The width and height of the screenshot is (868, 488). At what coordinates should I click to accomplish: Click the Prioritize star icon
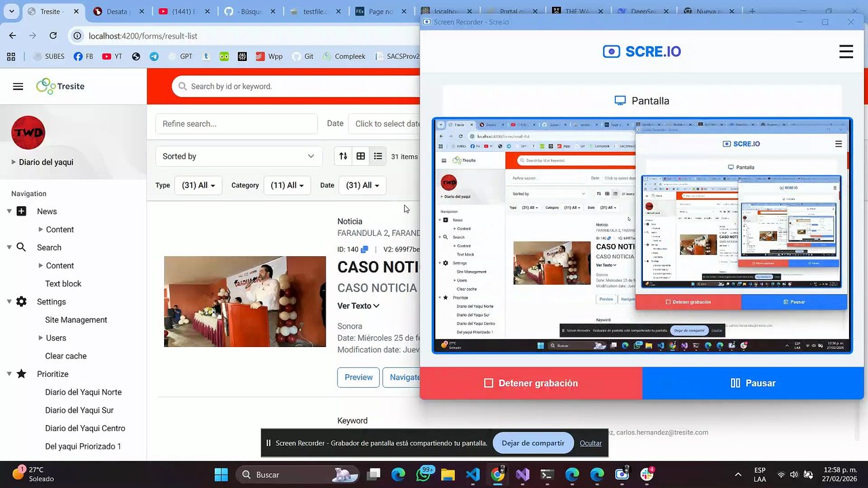22,374
